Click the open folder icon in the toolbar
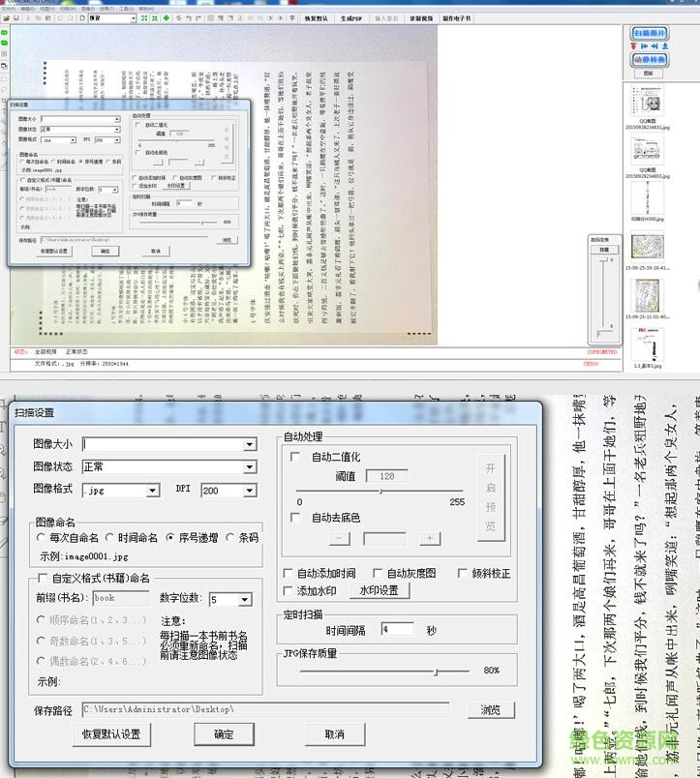This screenshot has width=700, height=778. point(6,18)
